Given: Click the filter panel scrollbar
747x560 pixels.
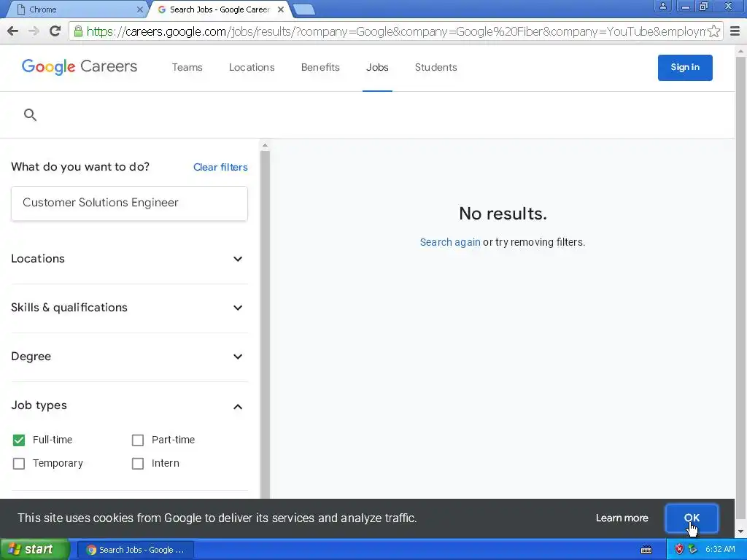Looking at the screenshot, I should (x=265, y=324).
